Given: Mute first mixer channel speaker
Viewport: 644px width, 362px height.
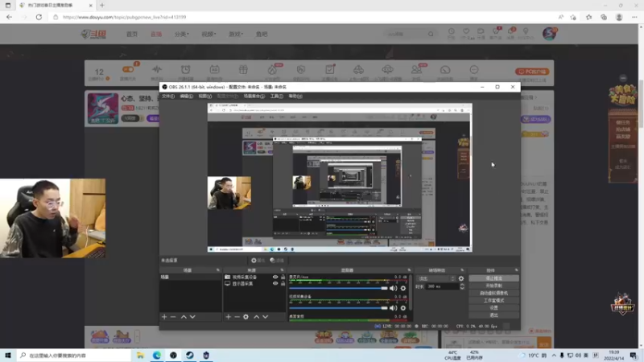Looking at the screenshot, I should point(394,288).
